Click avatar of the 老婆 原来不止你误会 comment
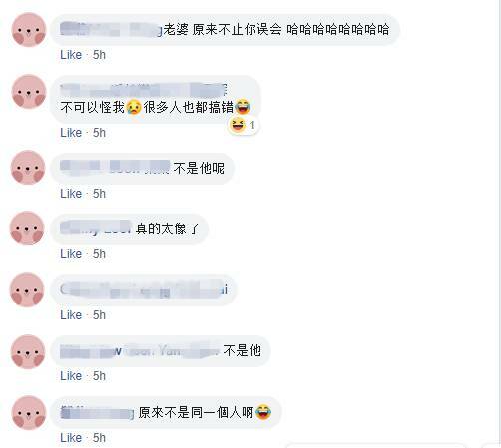The image size is (501, 448). tap(29, 30)
